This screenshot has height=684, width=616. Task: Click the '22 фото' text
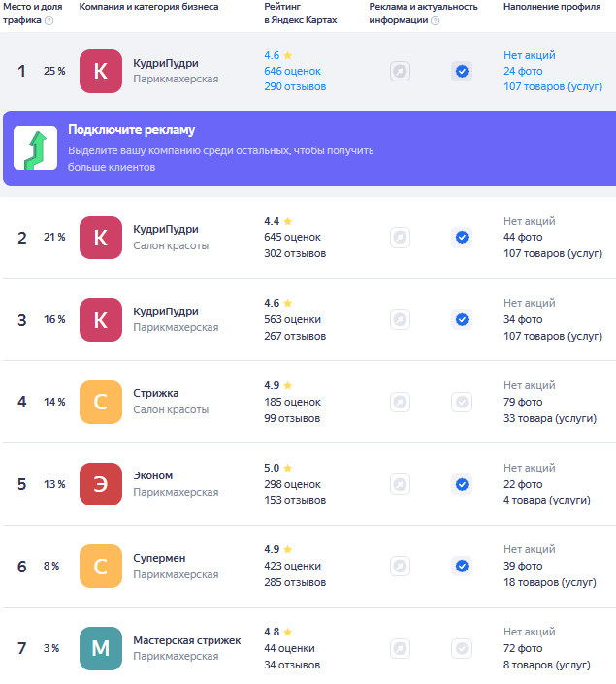coord(523,484)
